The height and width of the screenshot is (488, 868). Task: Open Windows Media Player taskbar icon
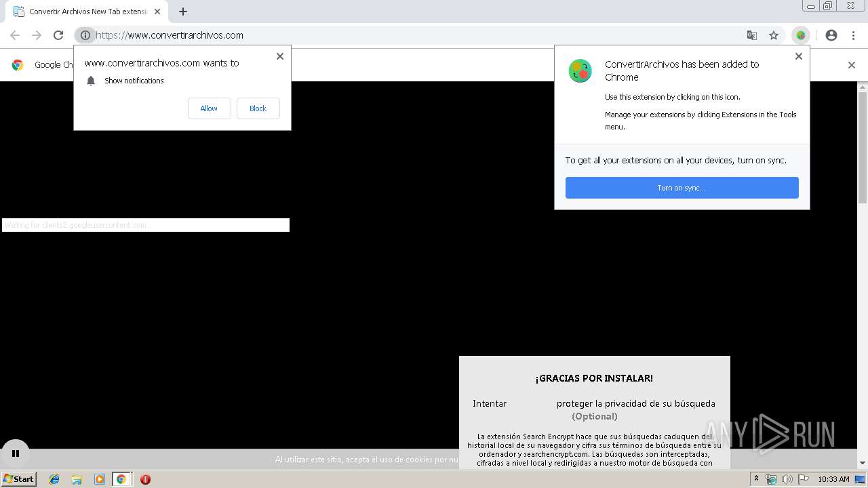tap(99, 479)
